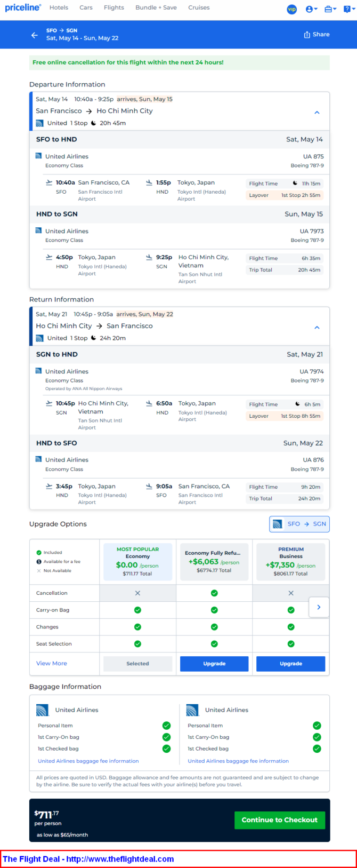The image size is (357, 868).
Task: Click the priceline logo
Action: coord(22,7)
